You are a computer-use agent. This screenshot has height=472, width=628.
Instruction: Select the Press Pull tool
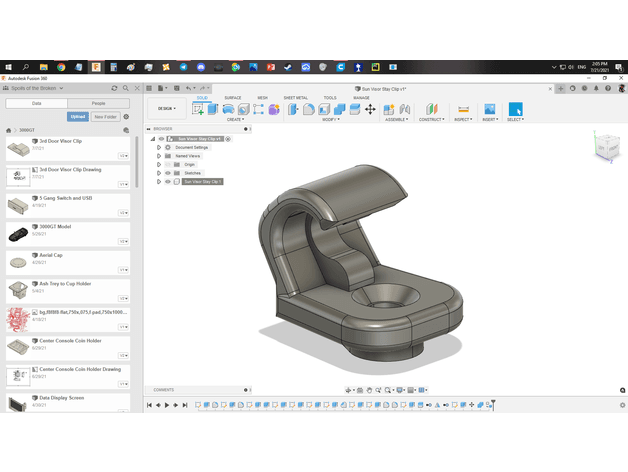click(x=293, y=109)
